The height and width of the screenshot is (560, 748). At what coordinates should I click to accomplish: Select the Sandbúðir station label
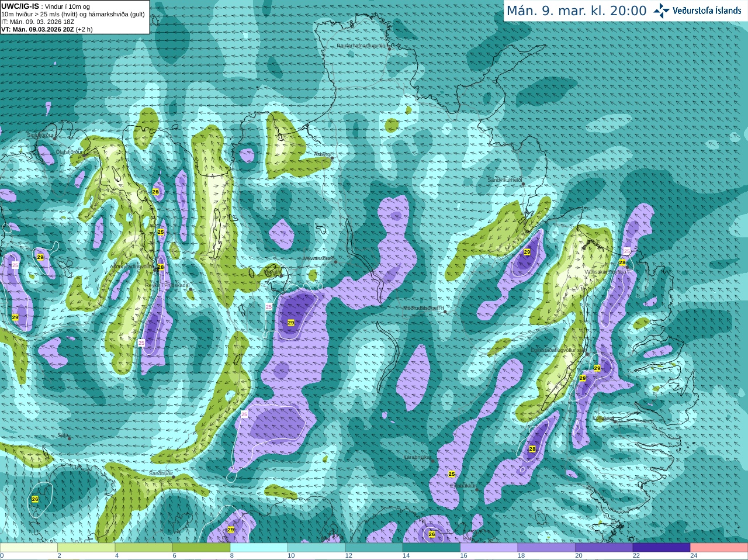160,473
